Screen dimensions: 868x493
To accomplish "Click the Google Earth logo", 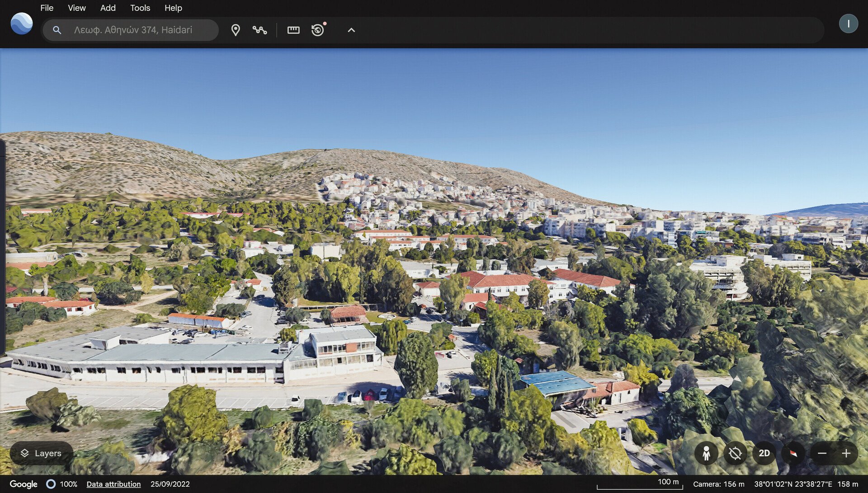I will pyautogui.click(x=22, y=23).
